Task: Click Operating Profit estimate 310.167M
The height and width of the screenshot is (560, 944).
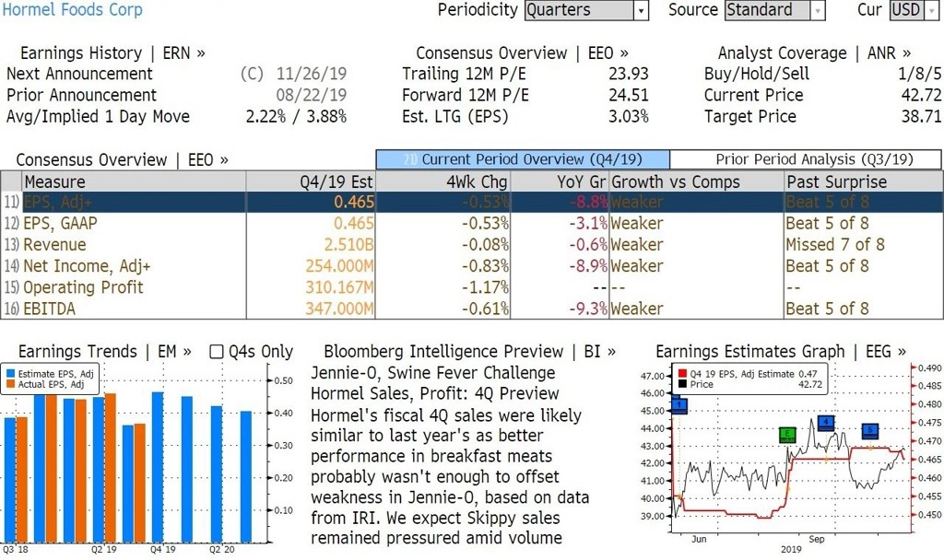Action: [339, 287]
